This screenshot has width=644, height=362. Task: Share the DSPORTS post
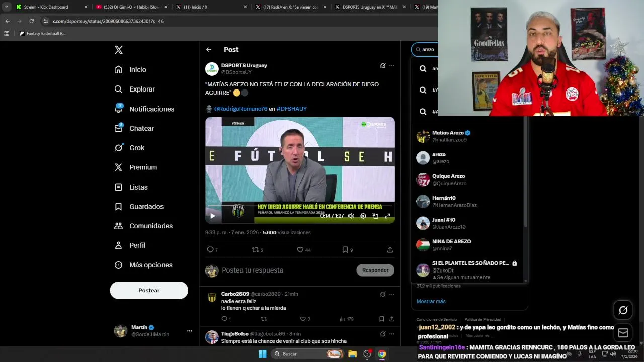coord(390,250)
